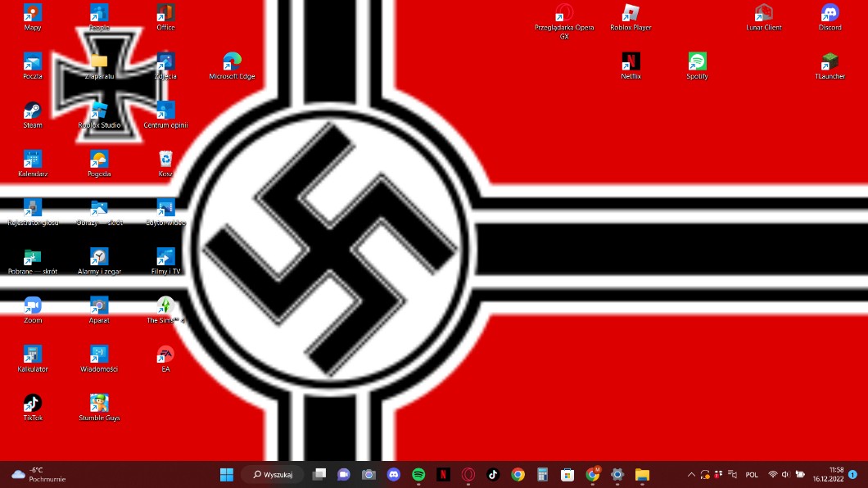Click the Windows Start button
The height and width of the screenshot is (488, 868).
[x=227, y=475]
